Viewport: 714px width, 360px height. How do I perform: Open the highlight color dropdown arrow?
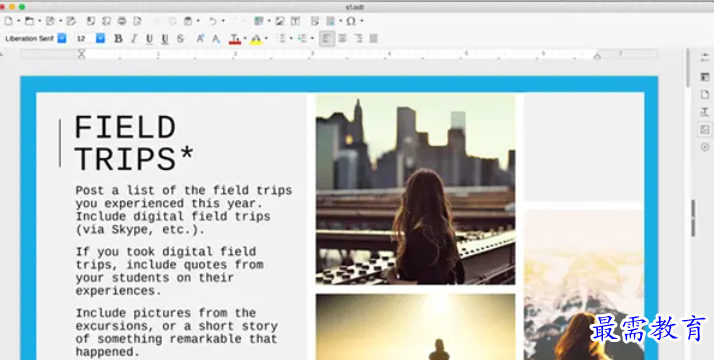[x=266, y=39]
